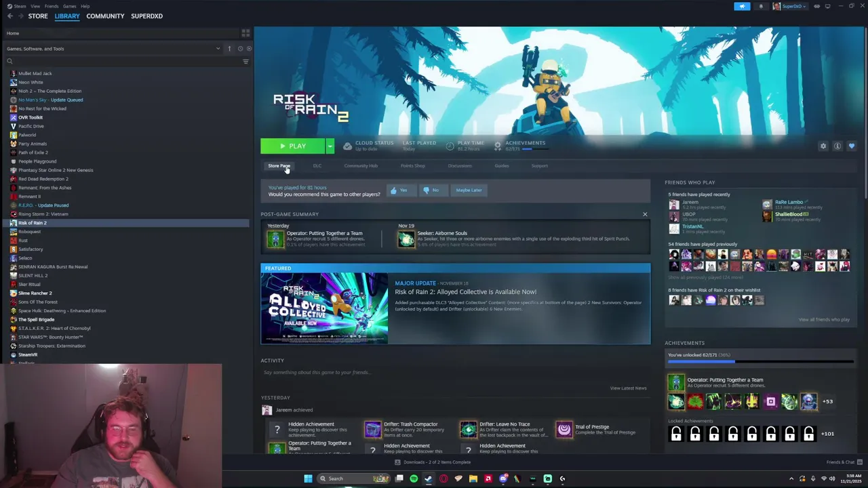Viewport: 868px width, 488px height.
Task: Open Alloyed Collective featured thumbnail
Action: pos(324,308)
